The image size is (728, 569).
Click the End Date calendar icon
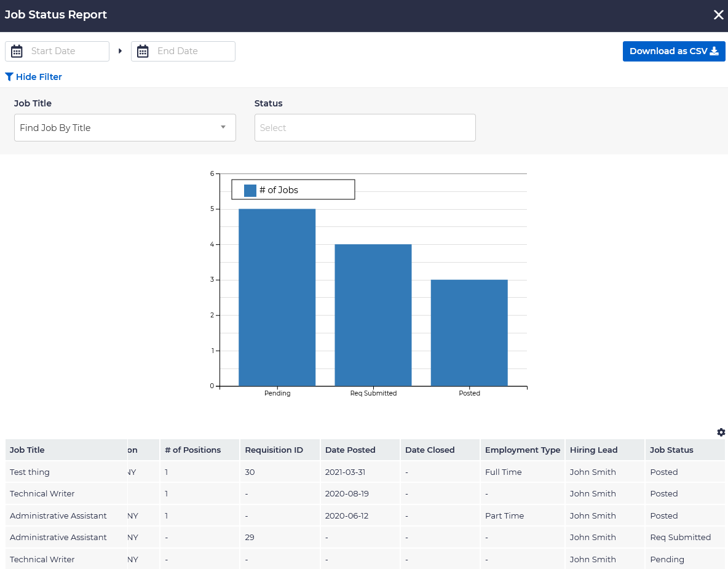pos(143,51)
